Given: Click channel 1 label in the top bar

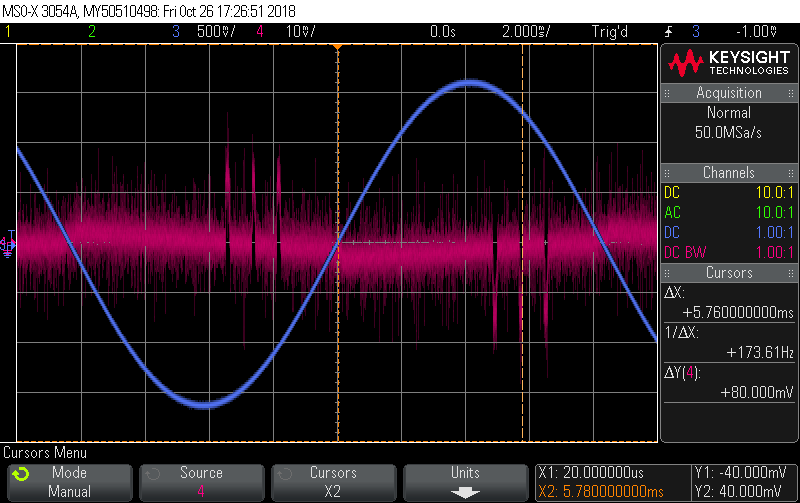Looking at the screenshot, I should pyautogui.click(x=8, y=32).
